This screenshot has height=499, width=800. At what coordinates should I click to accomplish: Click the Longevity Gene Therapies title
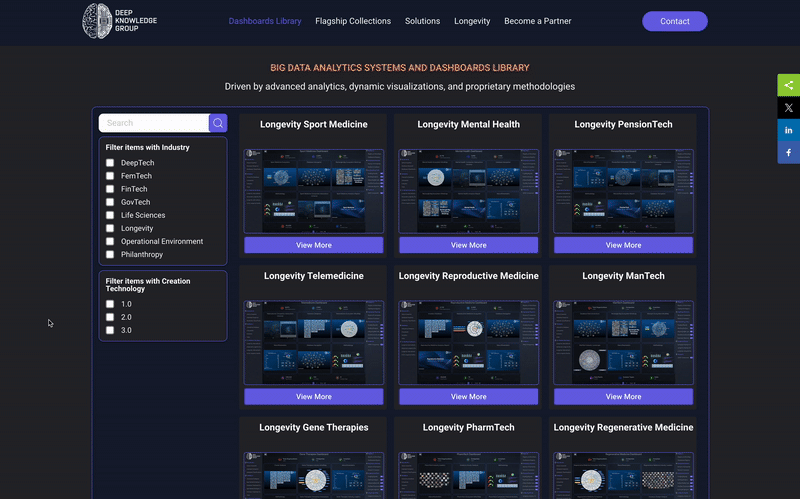click(x=314, y=428)
